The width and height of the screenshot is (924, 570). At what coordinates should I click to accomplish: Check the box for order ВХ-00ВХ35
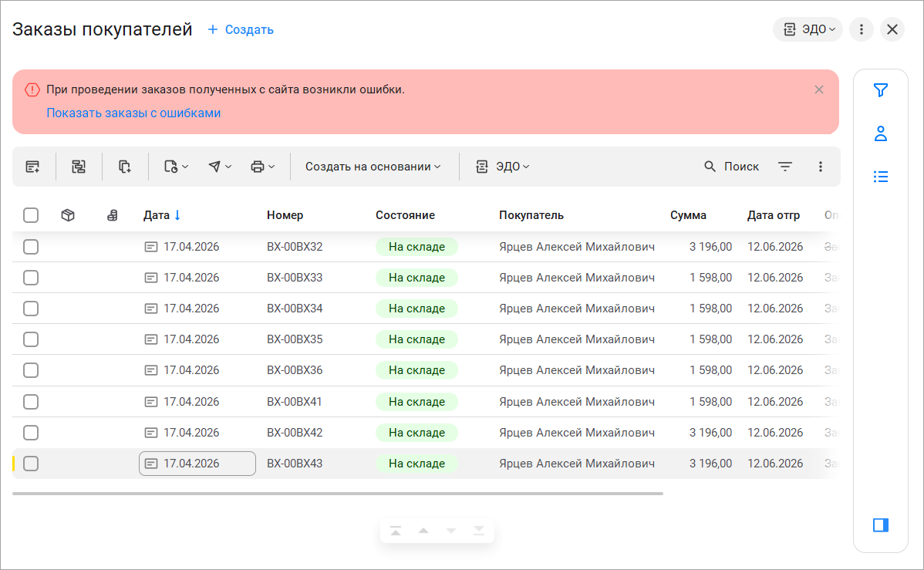pyautogui.click(x=31, y=339)
